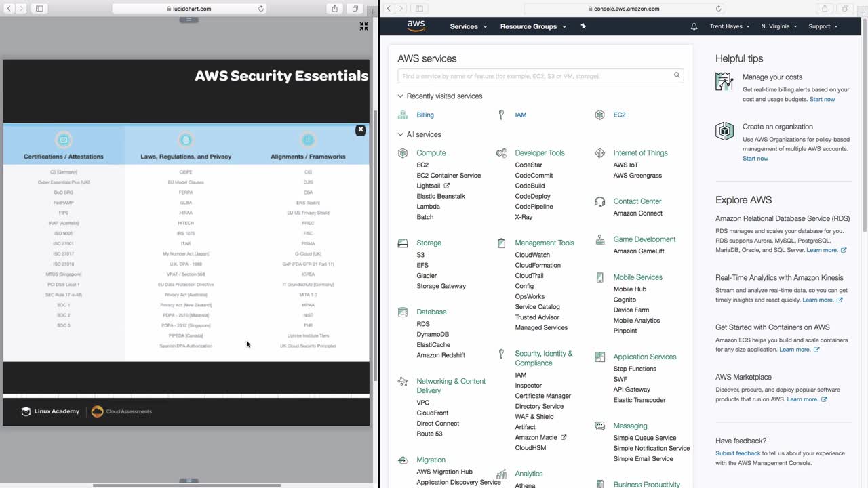Image resolution: width=868 pixels, height=488 pixels.
Task: Click the Mobile Services category icon
Action: (599, 277)
